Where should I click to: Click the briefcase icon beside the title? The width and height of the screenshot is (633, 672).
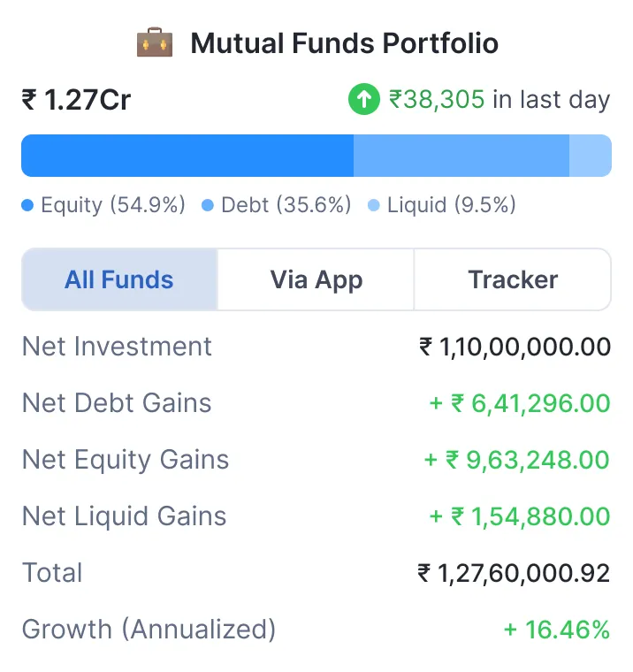pos(155,42)
